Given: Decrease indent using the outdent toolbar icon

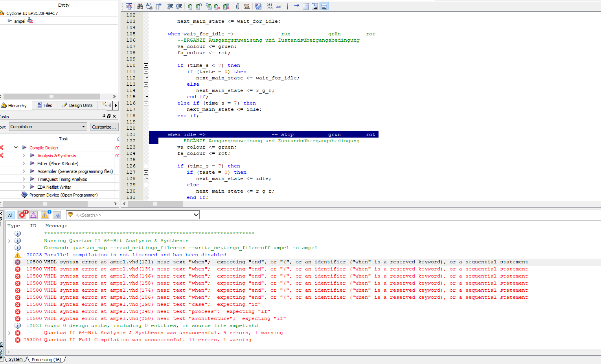Looking at the screenshot, I should (179, 6).
